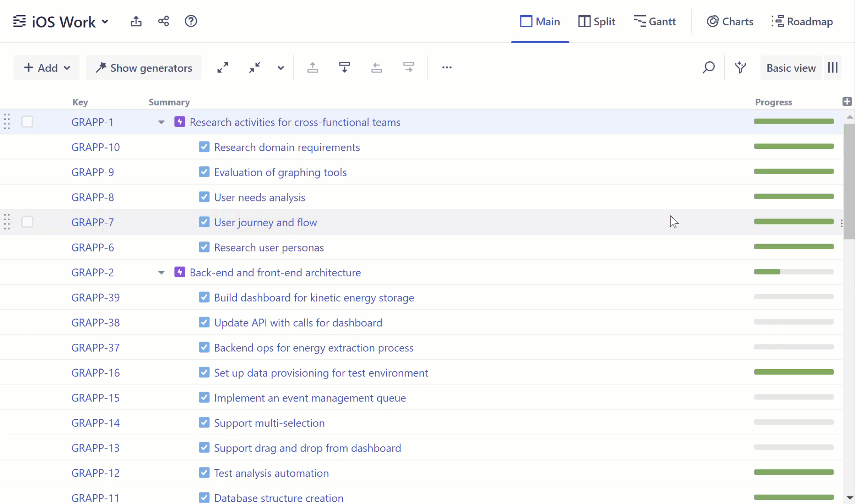Open the search magnifier tool
This screenshot has width=855, height=504.
click(708, 68)
